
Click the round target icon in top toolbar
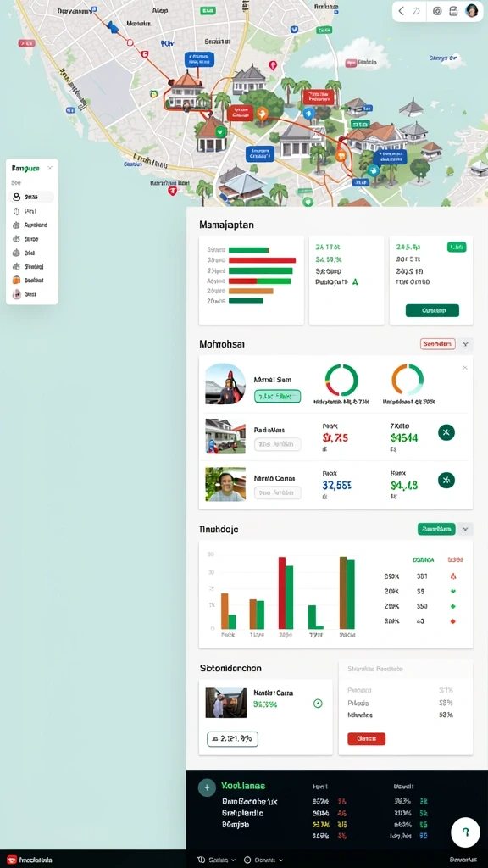437,10
